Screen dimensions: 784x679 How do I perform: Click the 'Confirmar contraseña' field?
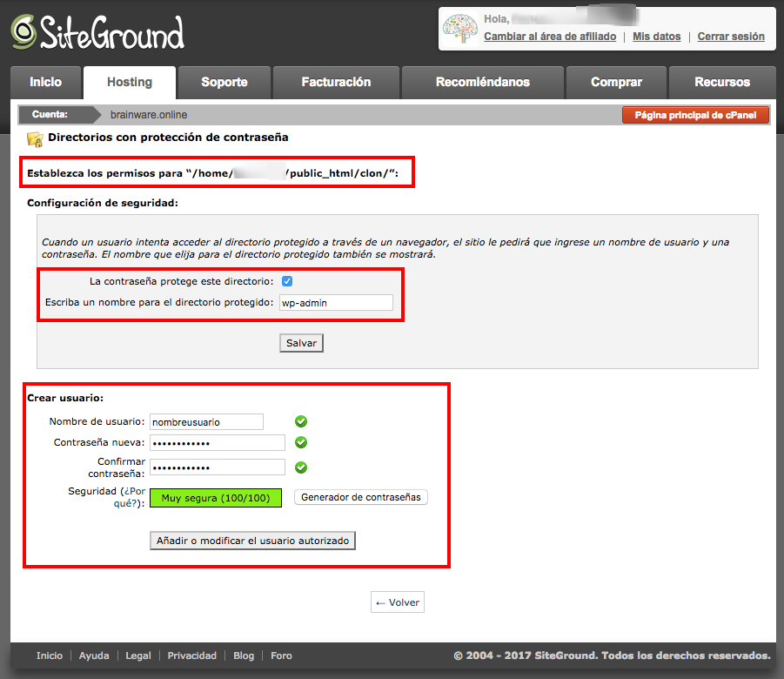pyautogui.click(x=218, y=467)
